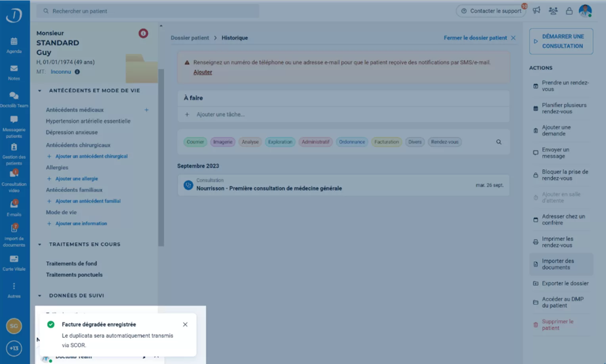The height and width of the screenshot is (364, 606).
Task: Toggle the Ordonnance filter tag
Action: 351,142
